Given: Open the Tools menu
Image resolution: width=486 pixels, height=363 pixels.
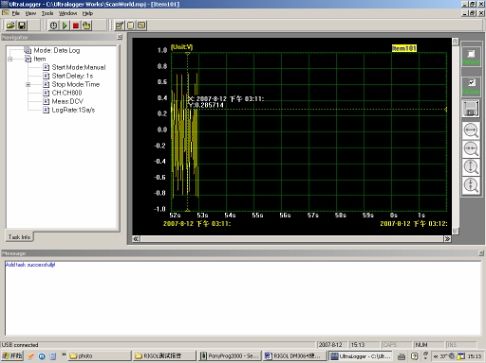Looking at the screenshot, I should 47,13.
